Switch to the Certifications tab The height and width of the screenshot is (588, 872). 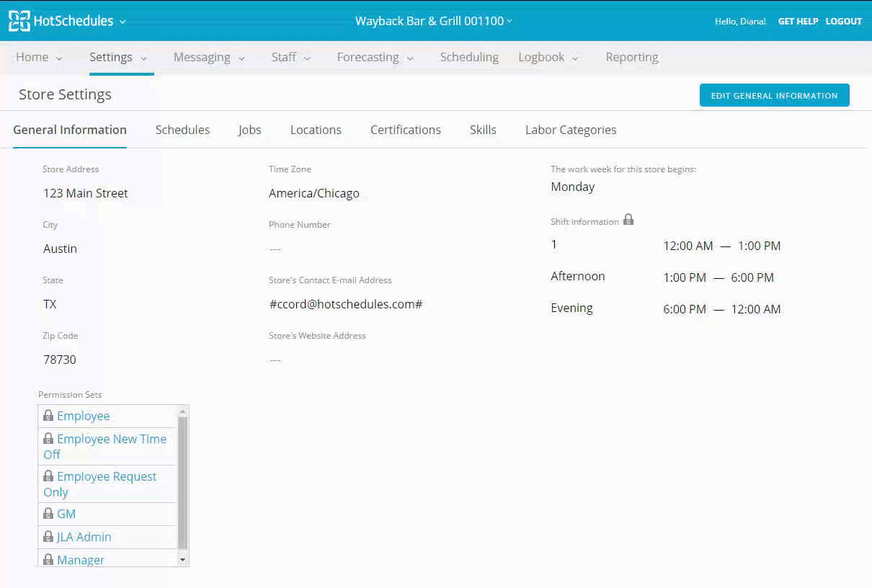[x=406, y=130]
